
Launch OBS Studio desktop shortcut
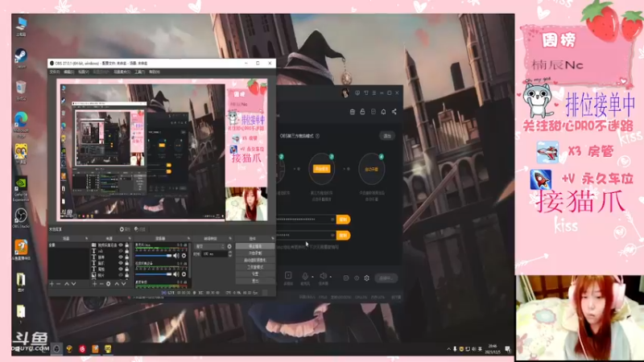coord(21,217)
